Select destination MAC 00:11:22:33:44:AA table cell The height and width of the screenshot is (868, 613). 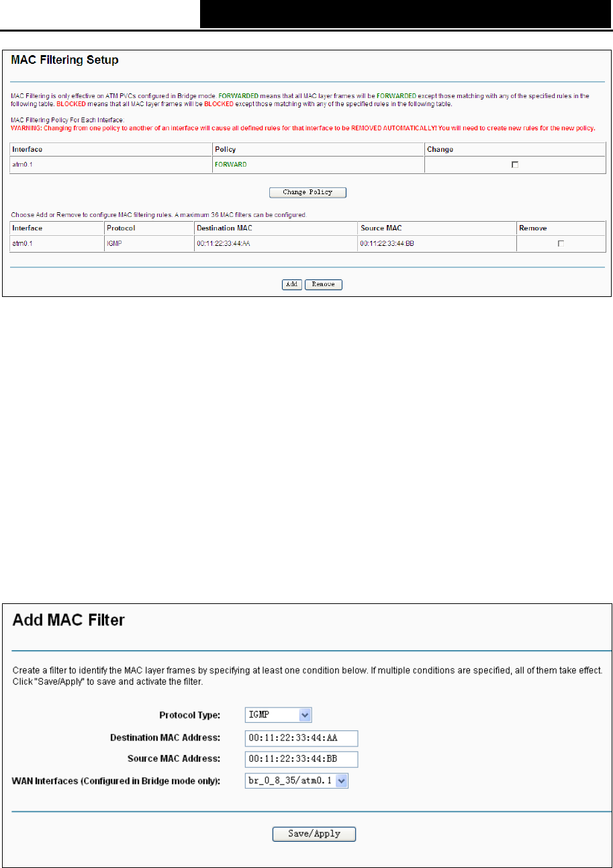(x=276, y=244)
